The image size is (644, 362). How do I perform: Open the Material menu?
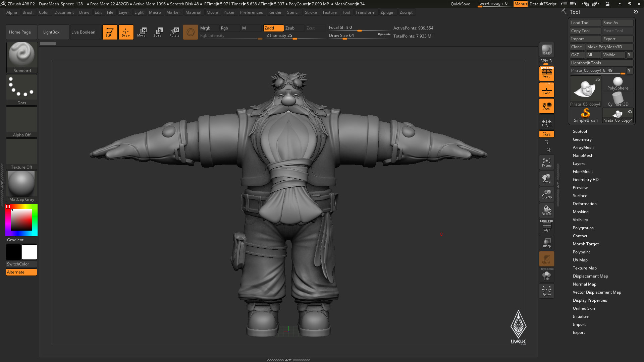193,12
